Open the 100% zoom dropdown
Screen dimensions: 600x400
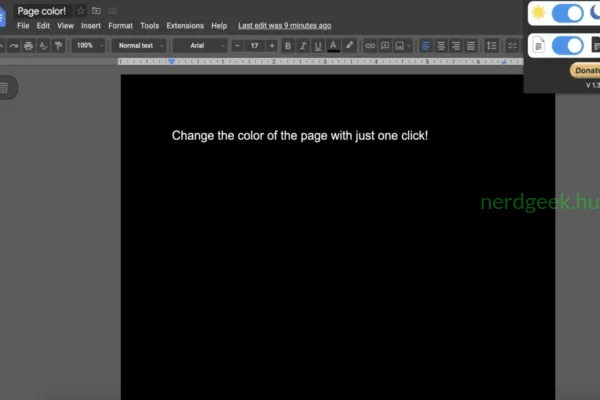(89, 46)
